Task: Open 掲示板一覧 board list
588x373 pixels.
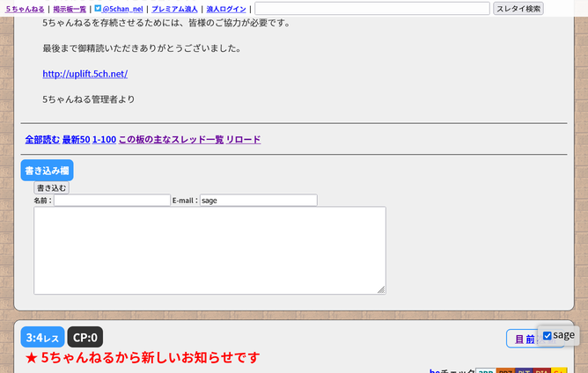Action: pyautogui.click(x=70, y=9)
